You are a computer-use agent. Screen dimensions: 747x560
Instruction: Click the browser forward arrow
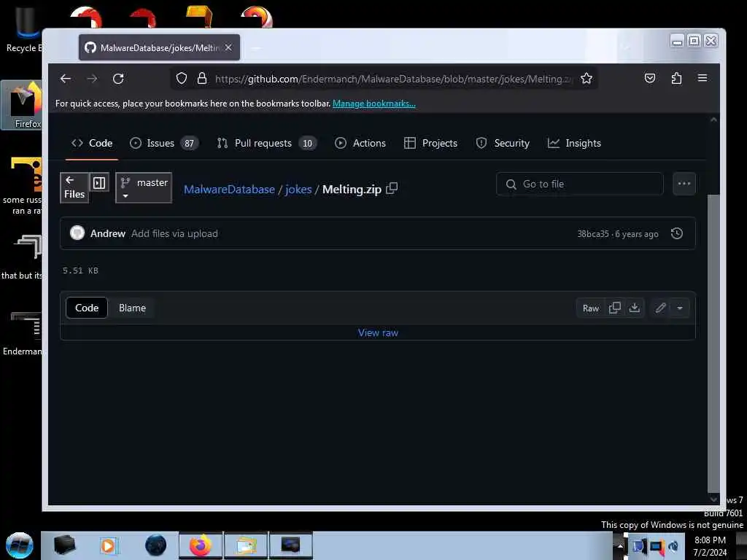click(x=92, y=79)
